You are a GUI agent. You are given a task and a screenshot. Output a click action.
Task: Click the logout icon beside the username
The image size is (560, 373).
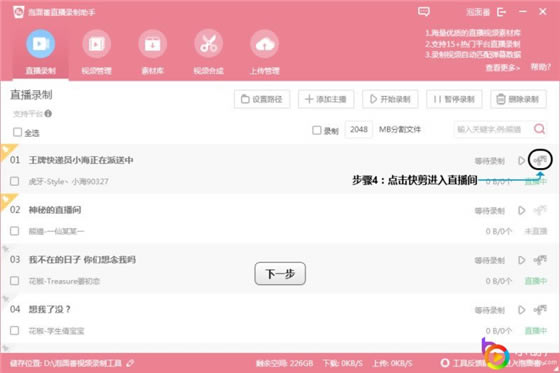click(501, 12)
